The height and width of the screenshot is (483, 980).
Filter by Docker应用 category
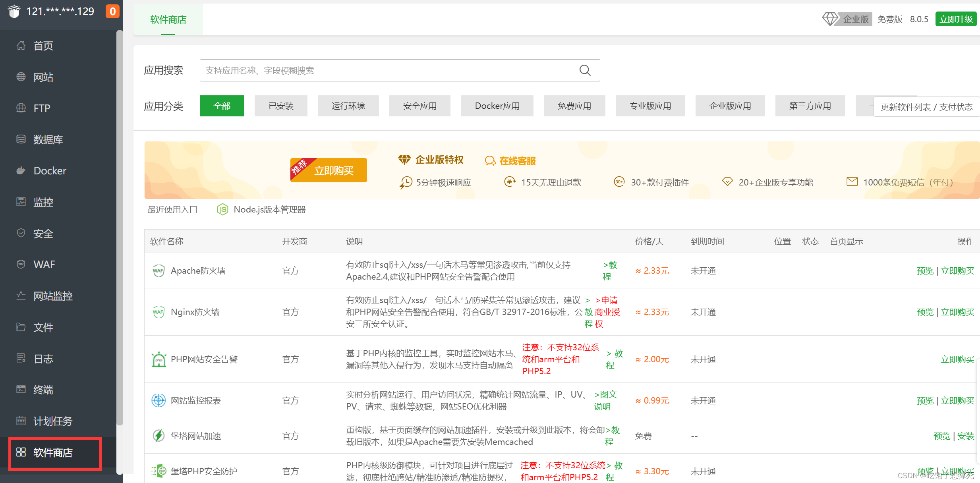coord(497,106)
